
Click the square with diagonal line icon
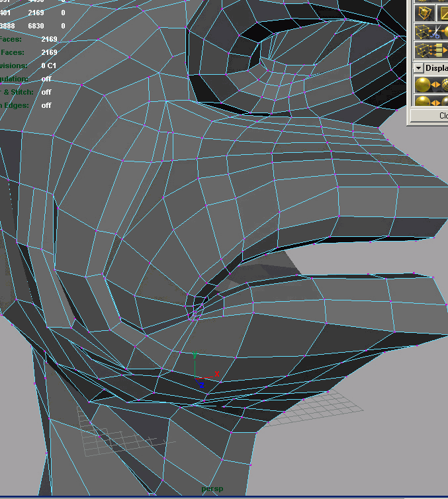point(441,13)
